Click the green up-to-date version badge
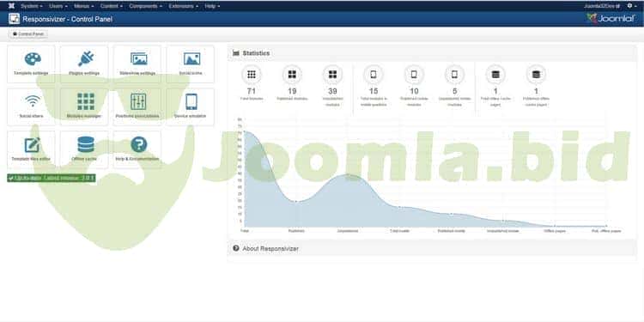The width and height of the screenshot is (644, 322). click(x=52, y=178)
